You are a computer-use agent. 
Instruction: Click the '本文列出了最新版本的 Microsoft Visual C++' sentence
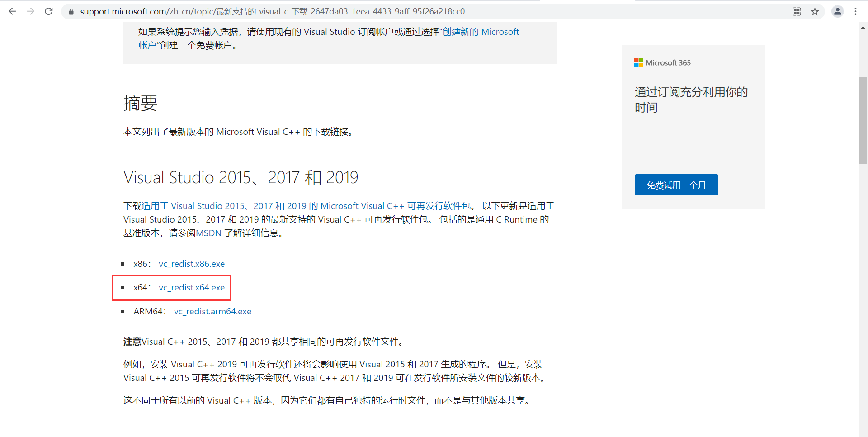pyautogui.click(x=238, y=132)
